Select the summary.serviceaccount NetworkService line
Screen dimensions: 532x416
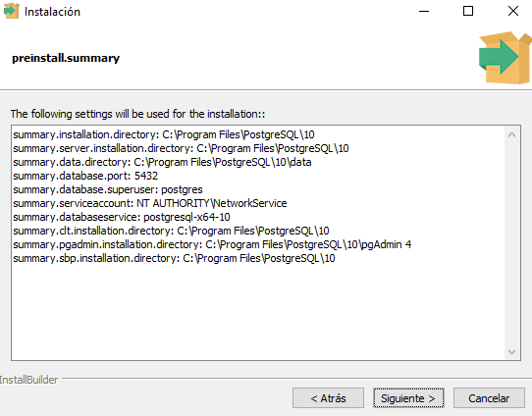pos(150,203)
